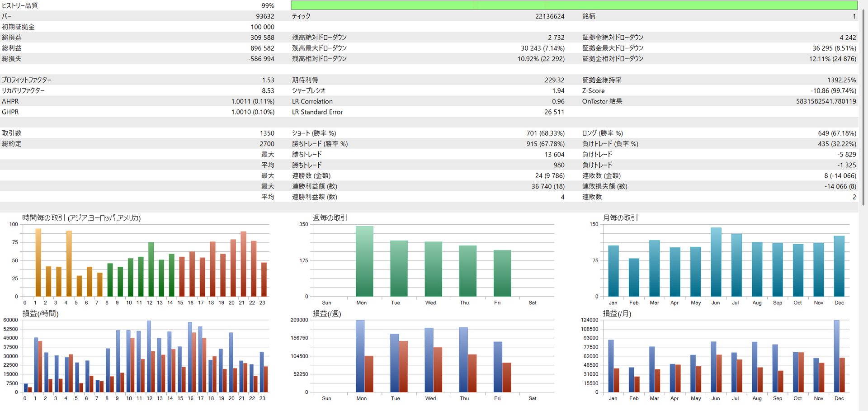Select the OnTester 結果 value
Viewport: 868px width, 411px height.
click(826, 101)
